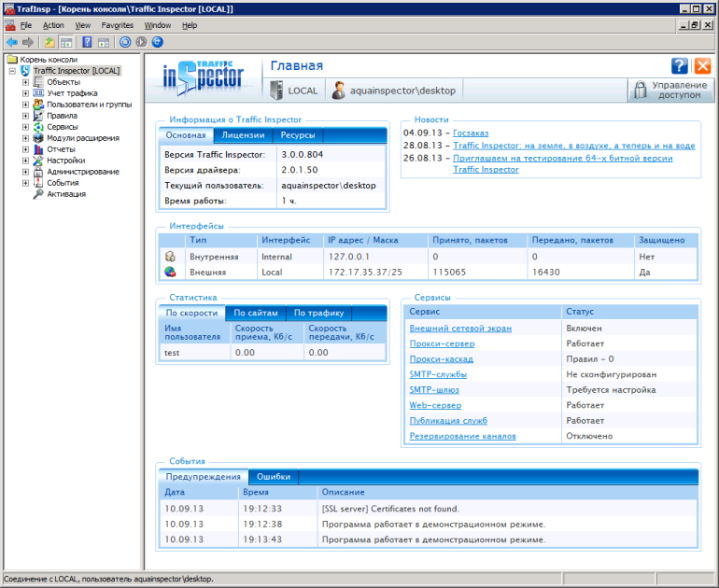Image resolution: width=719 pixels, height=588 pixels.
Task: Click the server icon beside LOCAL
Action: click(x=276, y=91)
